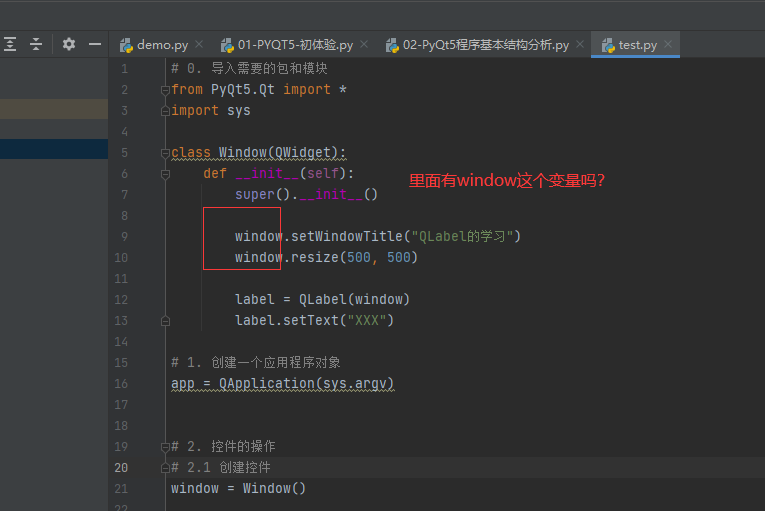Toggle comment fold end marker on line 20
The height and width of the screenshot is (511, 765).
coord(165,468)
